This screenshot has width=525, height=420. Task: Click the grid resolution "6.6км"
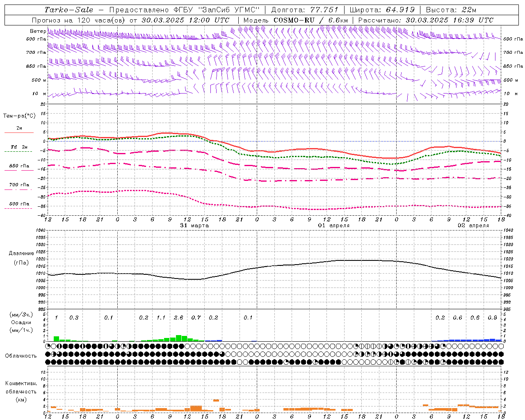point(338,20)
